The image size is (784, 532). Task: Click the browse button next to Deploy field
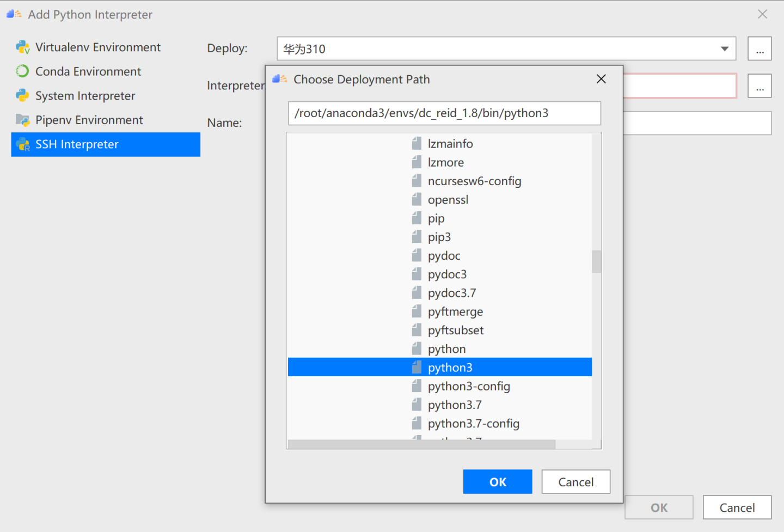(759, 48)
